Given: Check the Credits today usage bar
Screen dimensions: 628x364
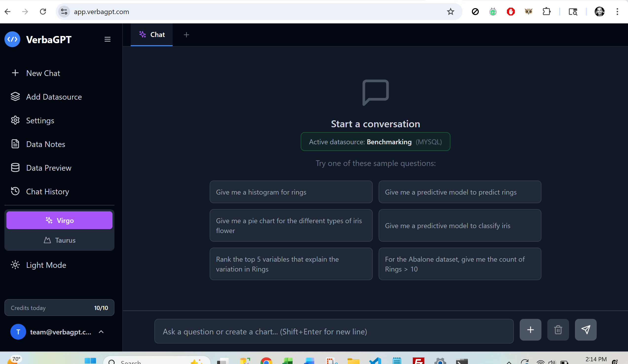Looking at the screenshot, I should pos(59,308).
